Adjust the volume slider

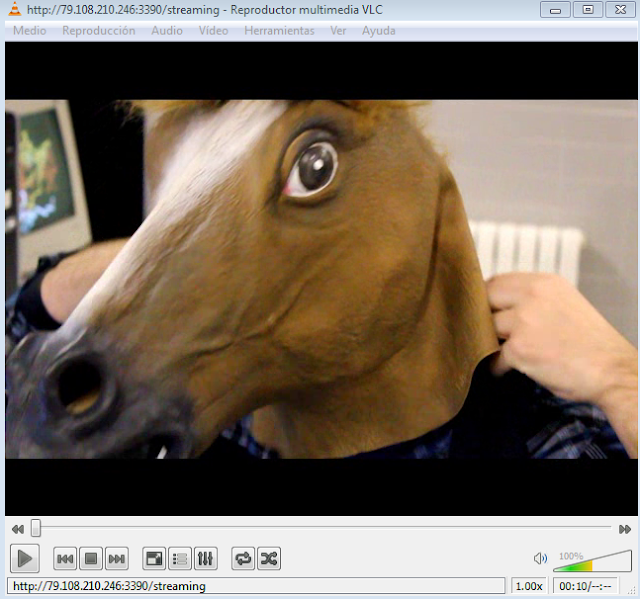592,561
